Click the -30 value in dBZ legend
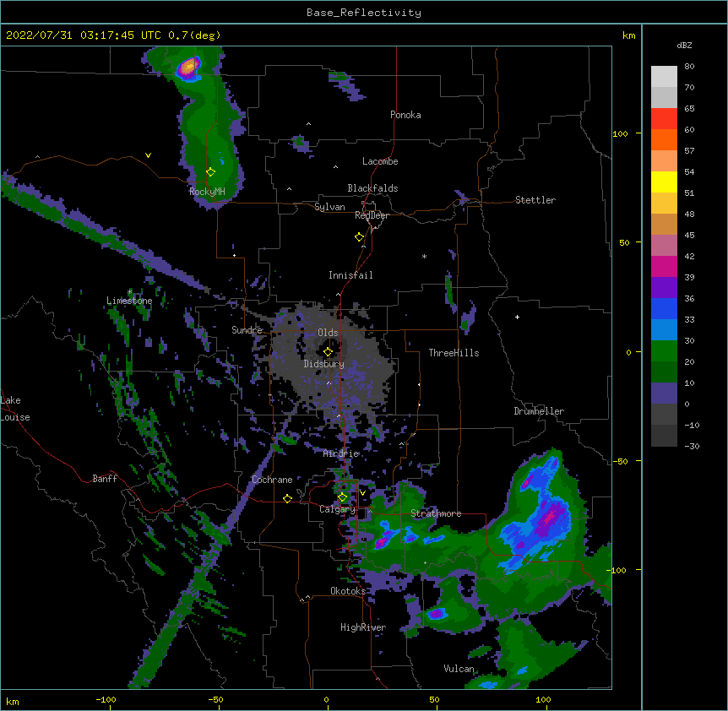The width and height of the screenshot is (728, 711). click(692, 447)
